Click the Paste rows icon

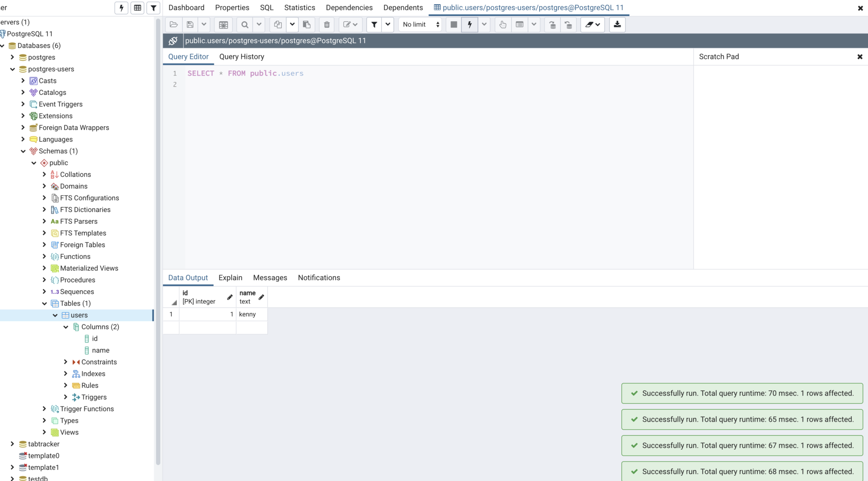pyautogui.click(x=306, y=24)
